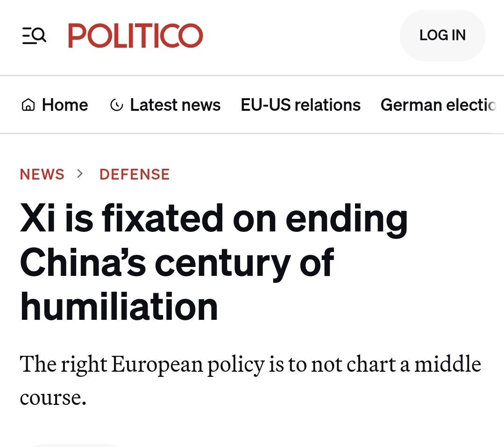Open the menu and search icon
This screenshot has width=504, height=447.
tap(34, 36)
